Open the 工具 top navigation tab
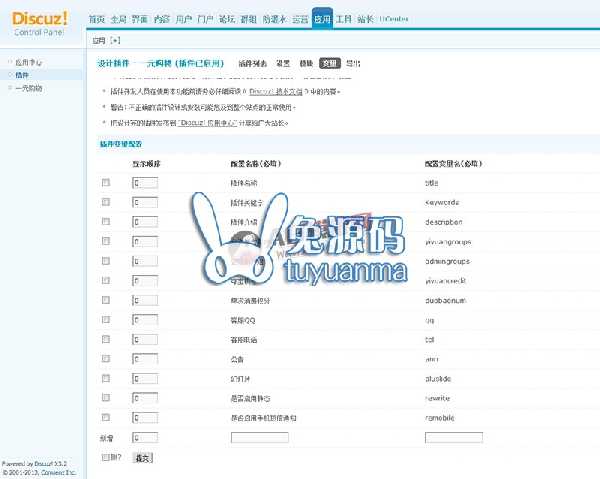This screenshot has height=479, width=600. (x=344, y=19)
